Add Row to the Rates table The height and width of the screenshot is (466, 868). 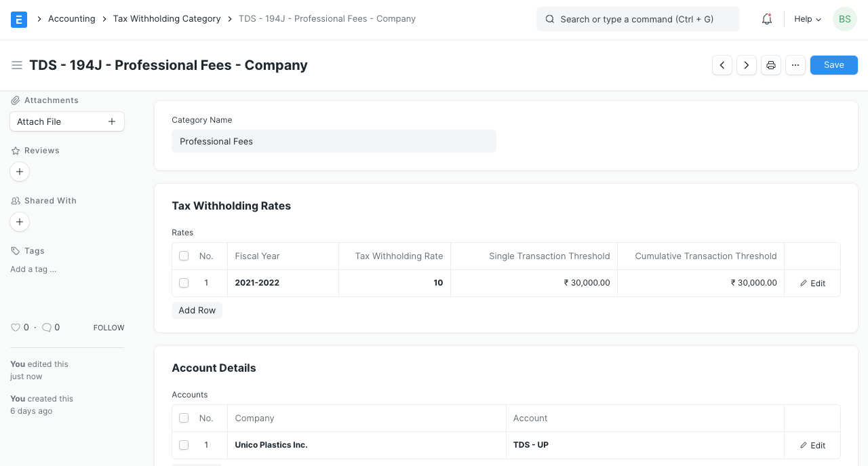click(x=197, y=310)
